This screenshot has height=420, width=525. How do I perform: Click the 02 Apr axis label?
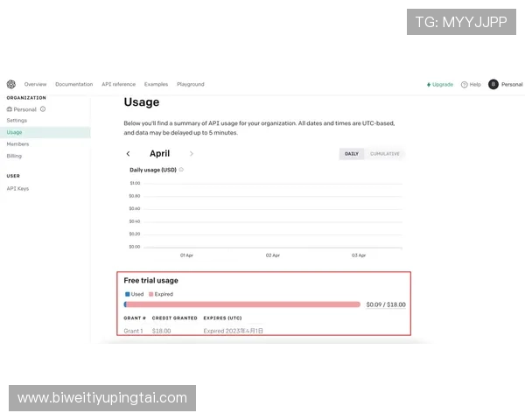pos(272,255)
